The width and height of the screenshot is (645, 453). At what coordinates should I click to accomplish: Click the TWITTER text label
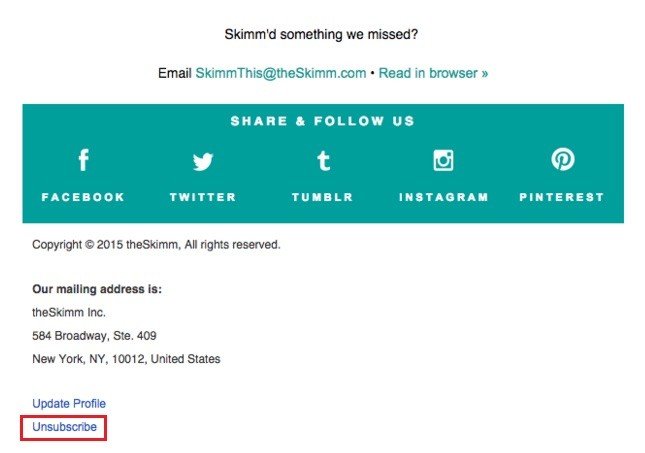click(x=203, y=197)
